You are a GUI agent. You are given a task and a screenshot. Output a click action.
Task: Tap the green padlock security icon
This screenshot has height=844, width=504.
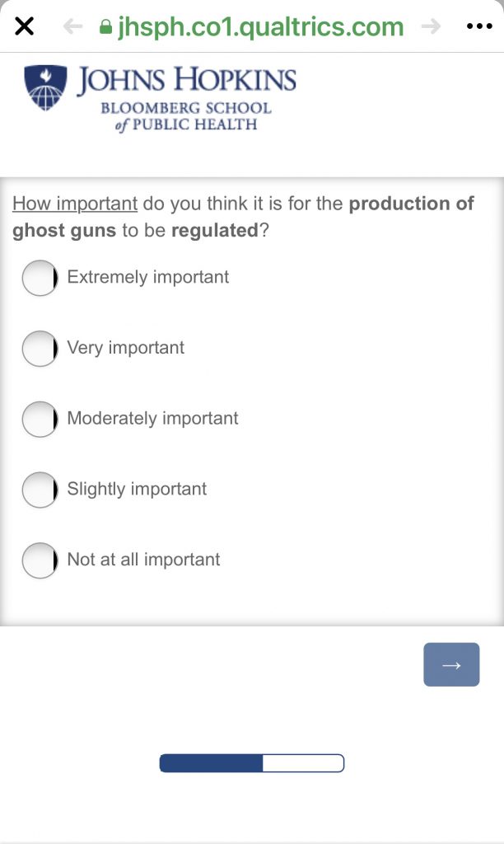point(105,27)
